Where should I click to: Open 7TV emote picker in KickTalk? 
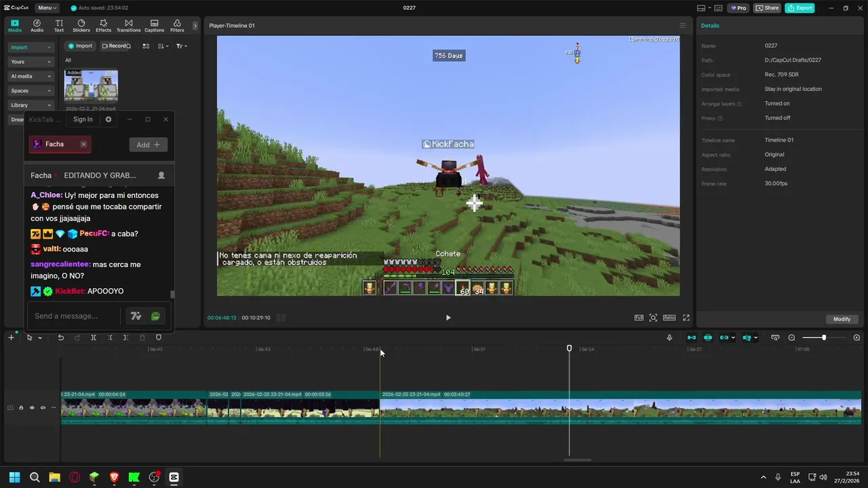pyautogui.click(x=136, y=316)
